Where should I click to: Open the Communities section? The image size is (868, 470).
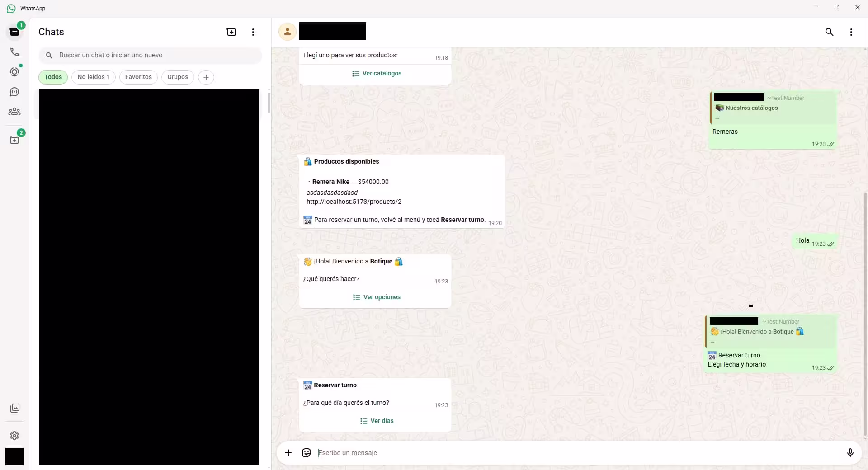click(x=14, y=111)
